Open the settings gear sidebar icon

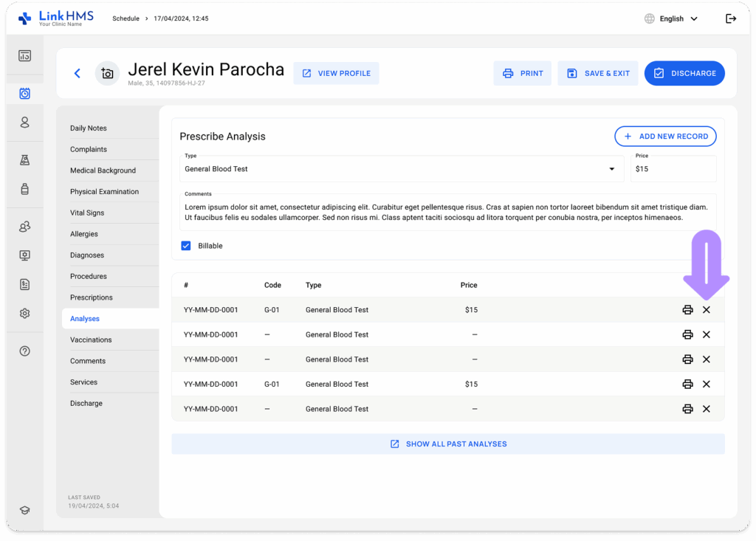(x=24, y=314)
